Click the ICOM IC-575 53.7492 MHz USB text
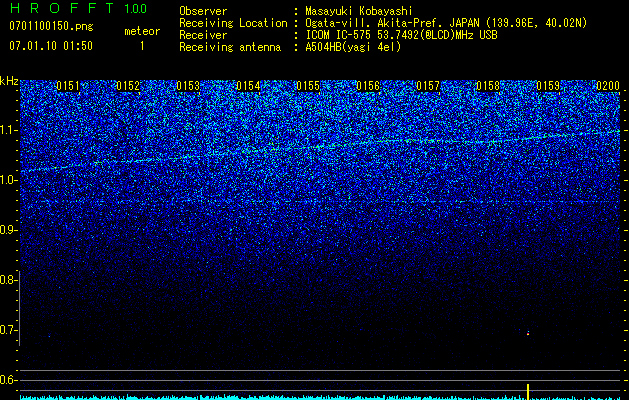 point(401,35)
